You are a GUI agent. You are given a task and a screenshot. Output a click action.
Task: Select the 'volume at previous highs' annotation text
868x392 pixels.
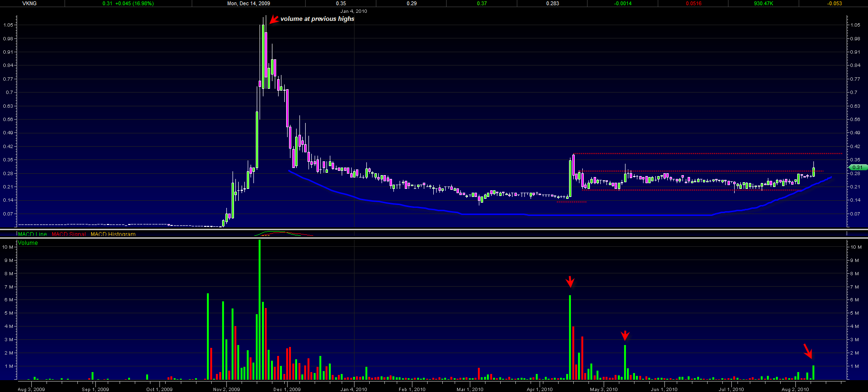point(317,19)
